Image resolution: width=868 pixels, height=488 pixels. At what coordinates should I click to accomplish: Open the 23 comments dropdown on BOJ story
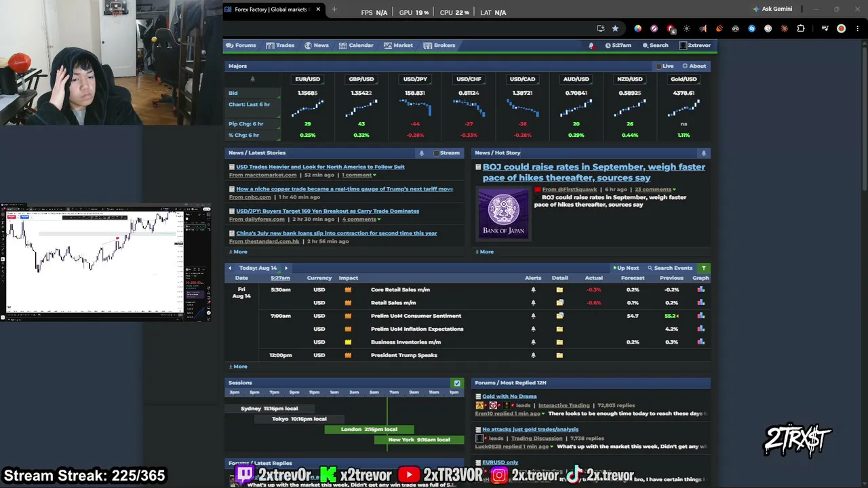[x=655, y=190]
